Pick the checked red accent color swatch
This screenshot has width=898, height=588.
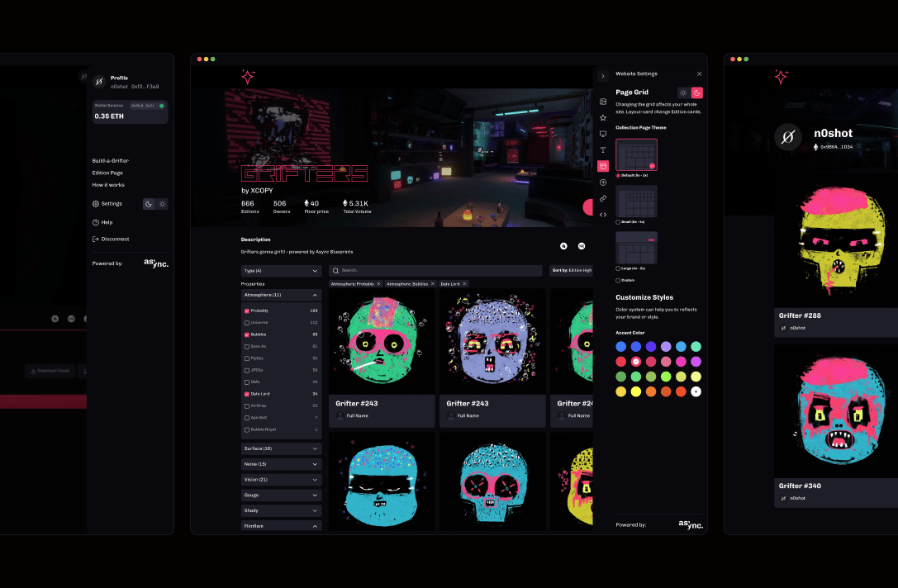635,362
